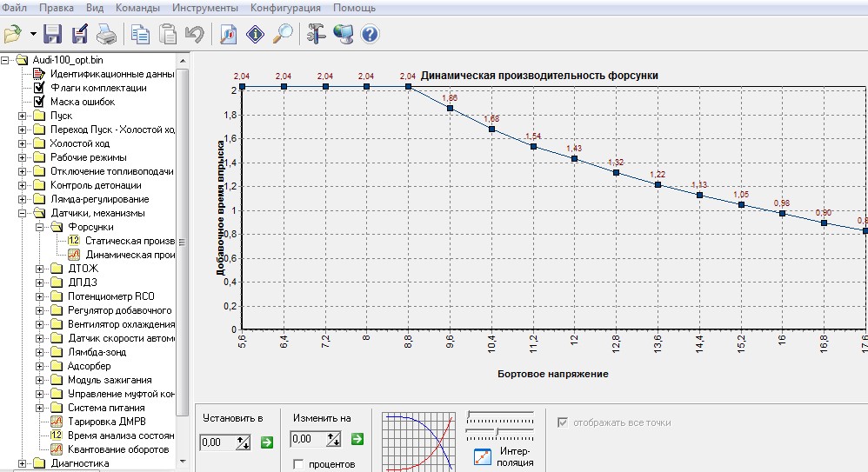Open the 'Конфигурация' menu
Image resolution: width=868 pixels, height=472 pixels.
pyautogui.click(x=285, y=8)
